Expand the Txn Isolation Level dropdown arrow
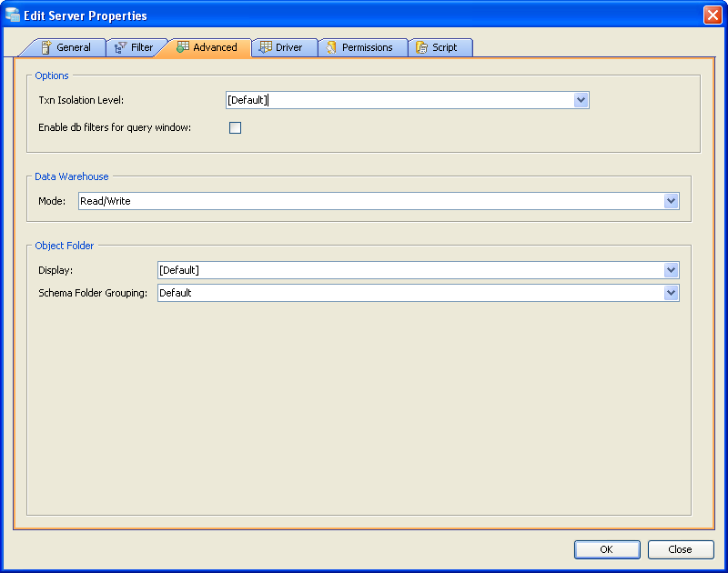This screenshot has height=573, width=728. [581, 100]
